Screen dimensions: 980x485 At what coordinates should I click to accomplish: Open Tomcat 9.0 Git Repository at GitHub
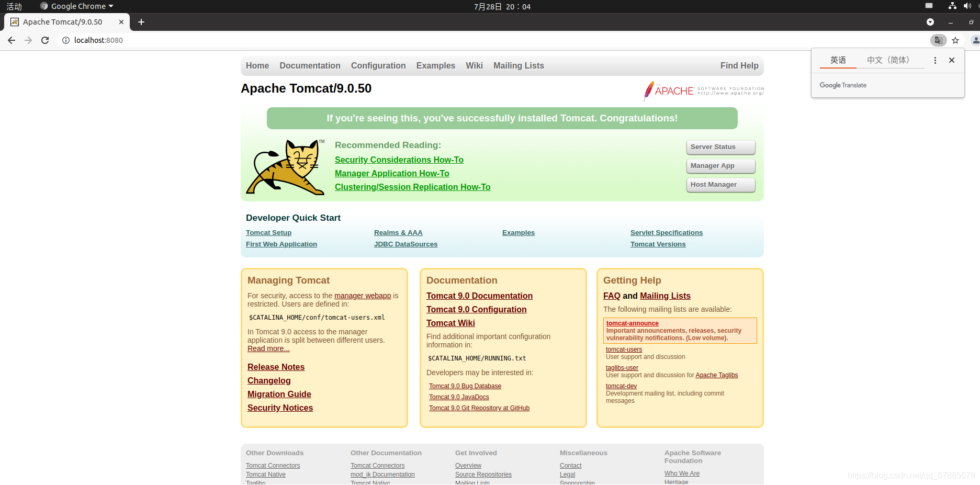click(479, 408)
